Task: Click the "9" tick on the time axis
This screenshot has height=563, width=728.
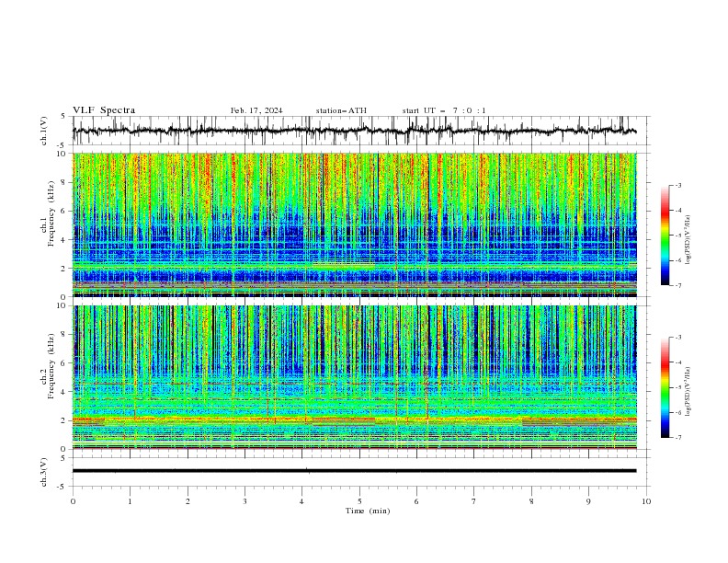Action: coord(588,501)
